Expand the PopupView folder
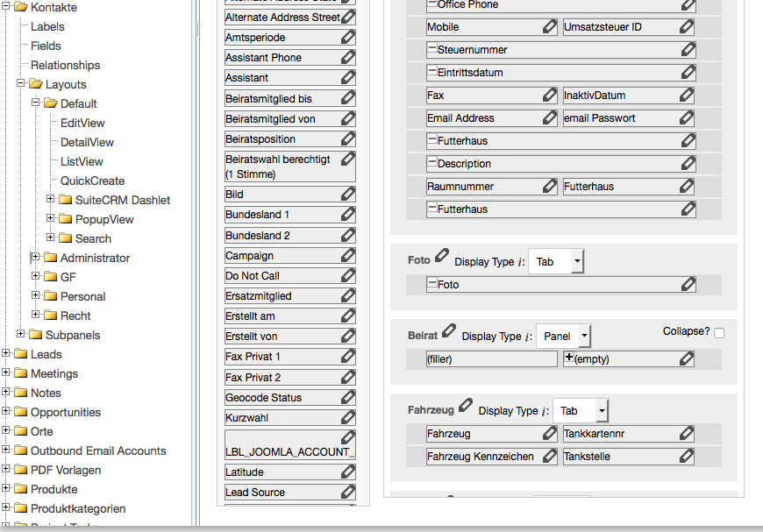This screenshot has width=763, height=532. [51, 218]
